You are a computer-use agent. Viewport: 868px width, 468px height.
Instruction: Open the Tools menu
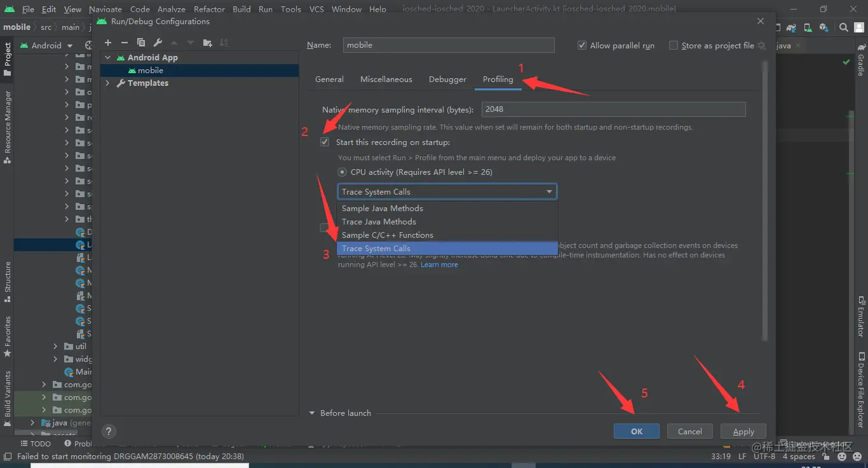(x=291, y=9)
